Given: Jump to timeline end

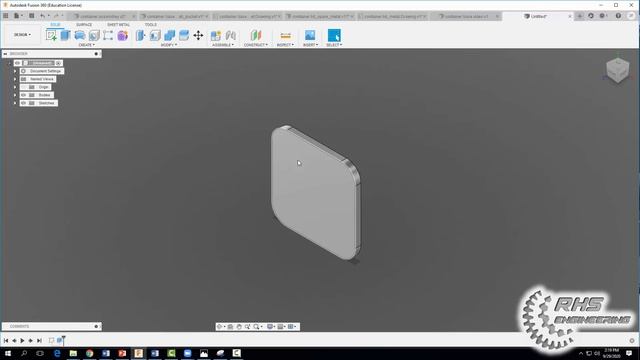Looking at the screenshot, I should (x=39, y=340).
